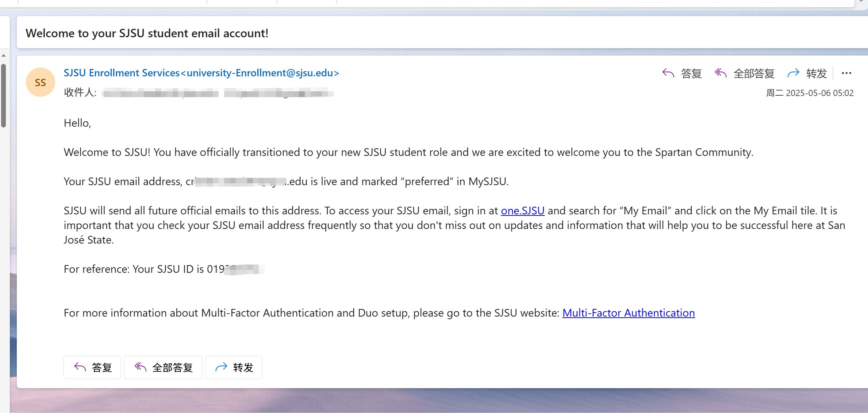This screenshot has height=413, width=868.
Task: Open the one.SJSU link
Action: (522, 211)
